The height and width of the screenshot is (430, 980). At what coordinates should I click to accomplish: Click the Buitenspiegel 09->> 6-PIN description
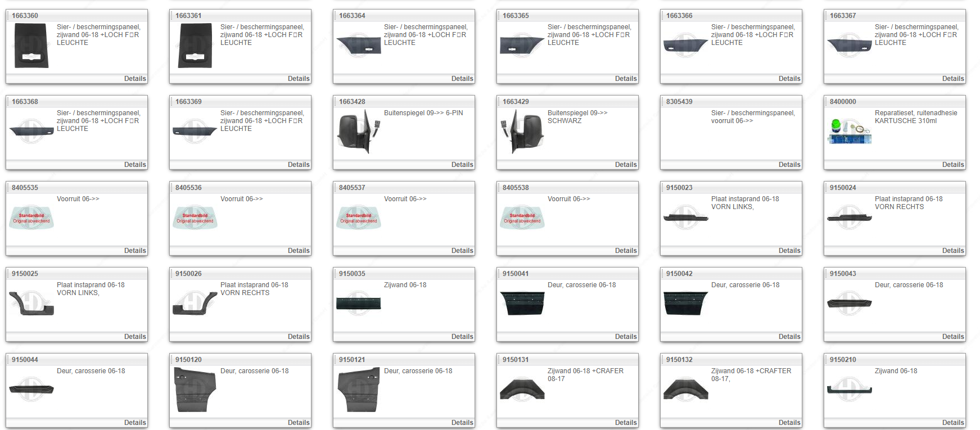pyautogui.click(x=423, y=113)
